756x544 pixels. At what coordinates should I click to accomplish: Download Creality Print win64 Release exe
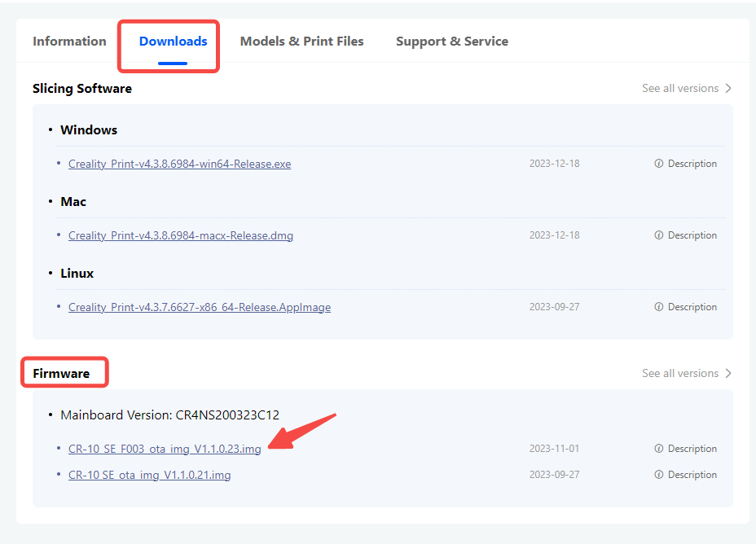point(180,164)
